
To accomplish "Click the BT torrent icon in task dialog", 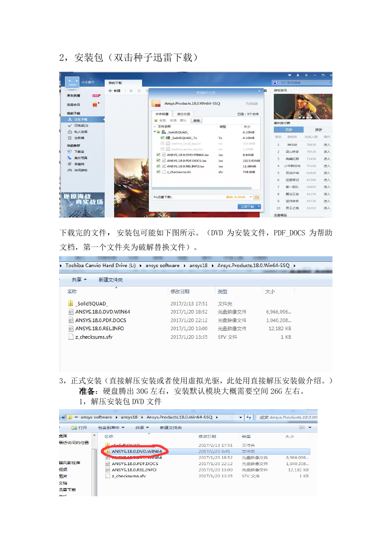I will click(157, 103).
